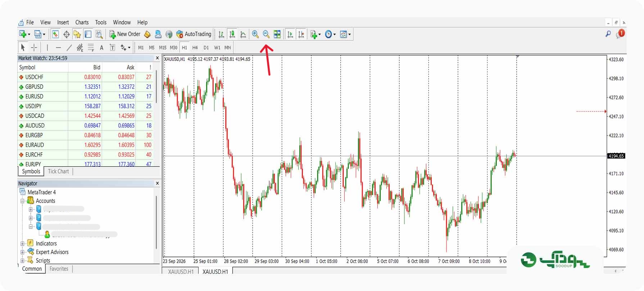Close the Market Watch panel
Image resolution: width=644 pixels, height=291 pixels.
click(x=157, y=58)
